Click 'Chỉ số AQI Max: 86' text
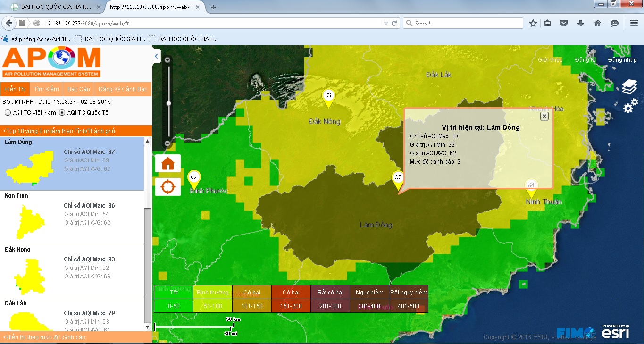Viewport: 644px width, 344px height. pos(90,206)
